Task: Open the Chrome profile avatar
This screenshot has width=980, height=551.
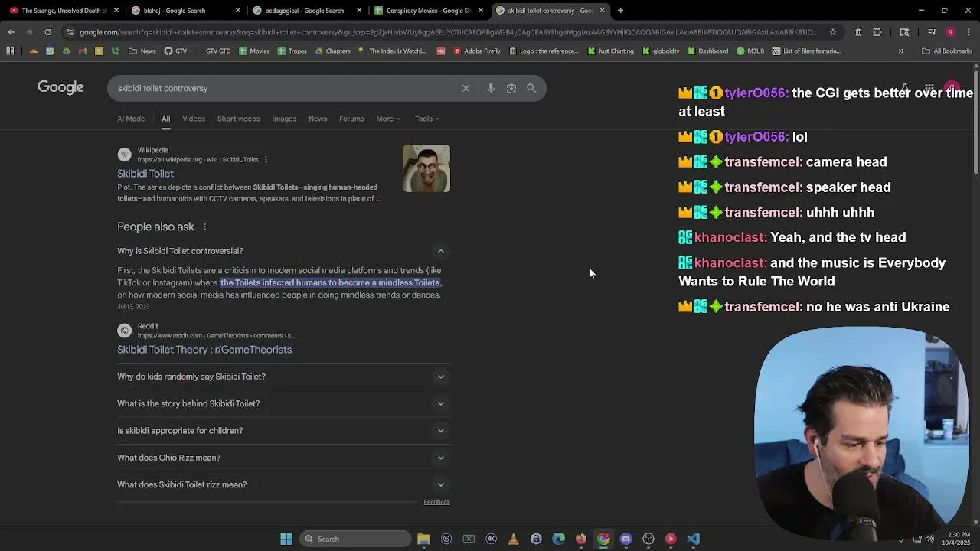Action: click(x=950, y=32)
